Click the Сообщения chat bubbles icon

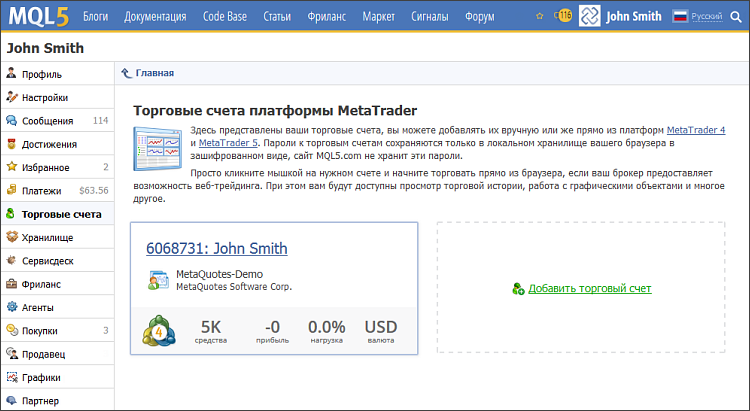(11, 120)
